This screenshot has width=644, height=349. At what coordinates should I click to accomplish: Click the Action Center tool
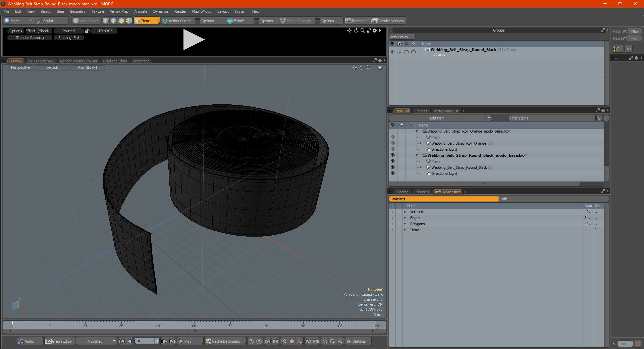[177, 21]
